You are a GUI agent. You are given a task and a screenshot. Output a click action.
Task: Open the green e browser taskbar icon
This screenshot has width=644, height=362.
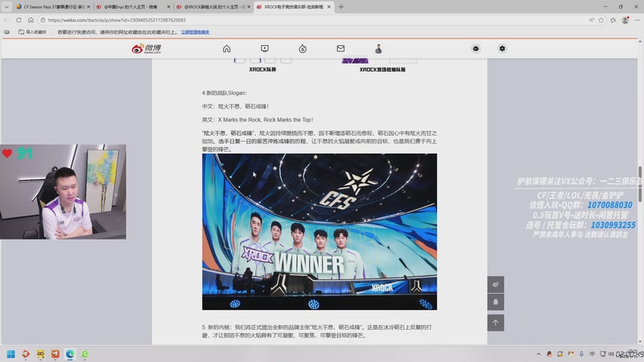(x=85, y=354)
